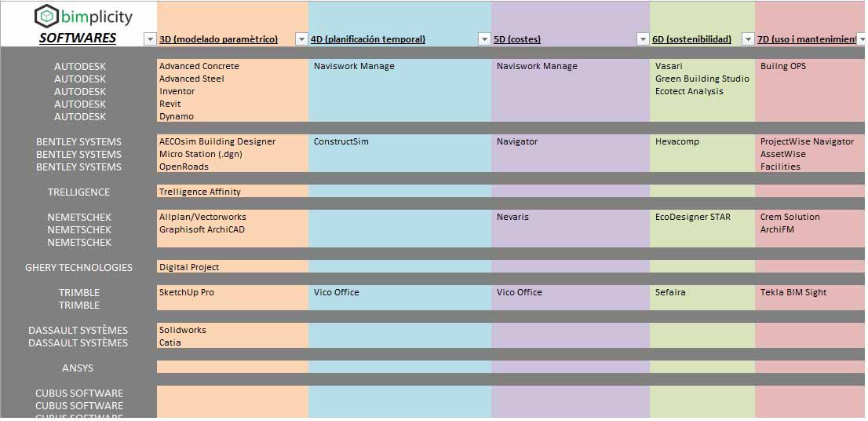Select the ANSYS vendor cell
868x421 pixels.
pos(78,368)
